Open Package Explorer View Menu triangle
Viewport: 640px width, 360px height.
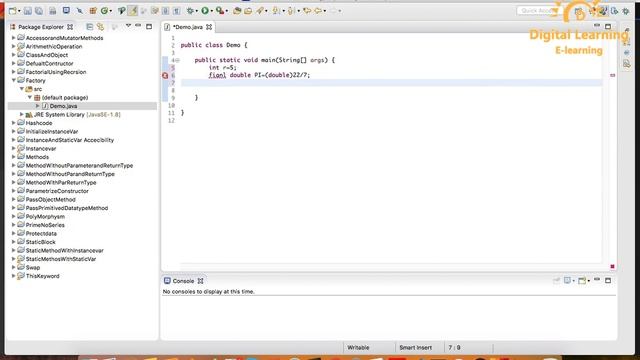128,26
